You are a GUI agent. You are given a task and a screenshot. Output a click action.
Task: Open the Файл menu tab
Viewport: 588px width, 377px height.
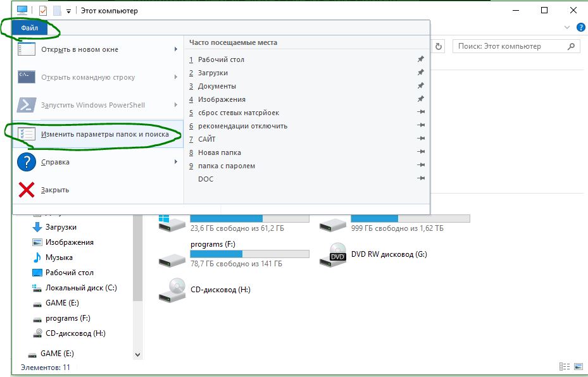coord(29,28)
